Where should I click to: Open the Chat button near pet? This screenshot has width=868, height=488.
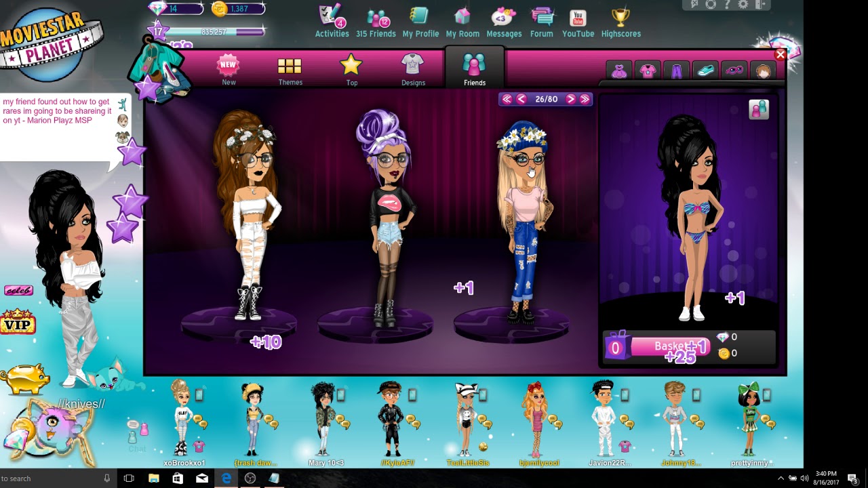(138, 436)
